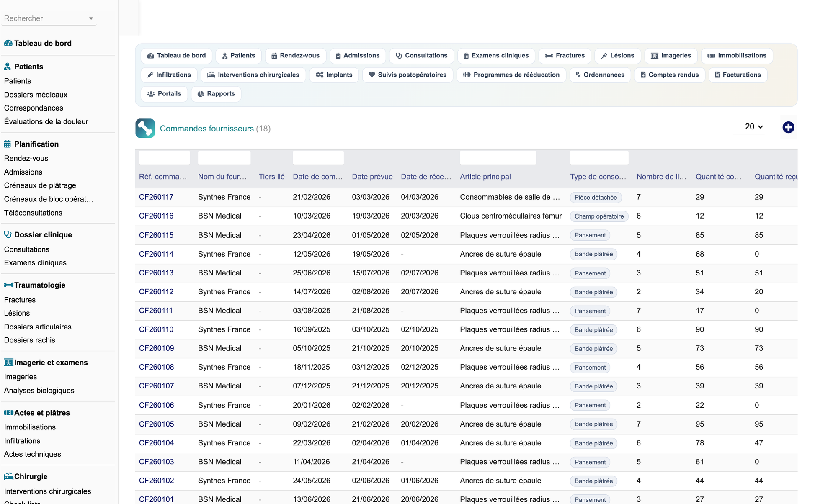
Task: Click Champ opératoire badge in CF260116 row
Action: (599, 216)
